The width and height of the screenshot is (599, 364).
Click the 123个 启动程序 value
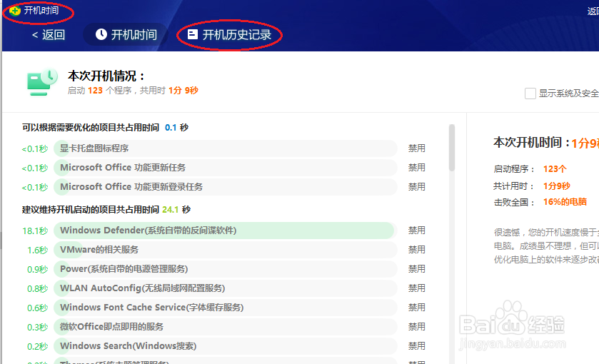click(x=555, y=169)
